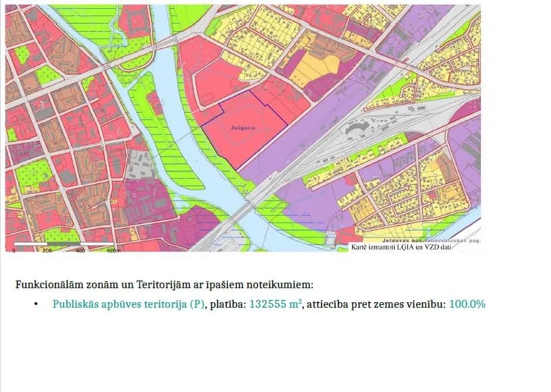Click the 100.0% ratio value
Viewport: 551px width, 392px height.
[x=467, y=304]
